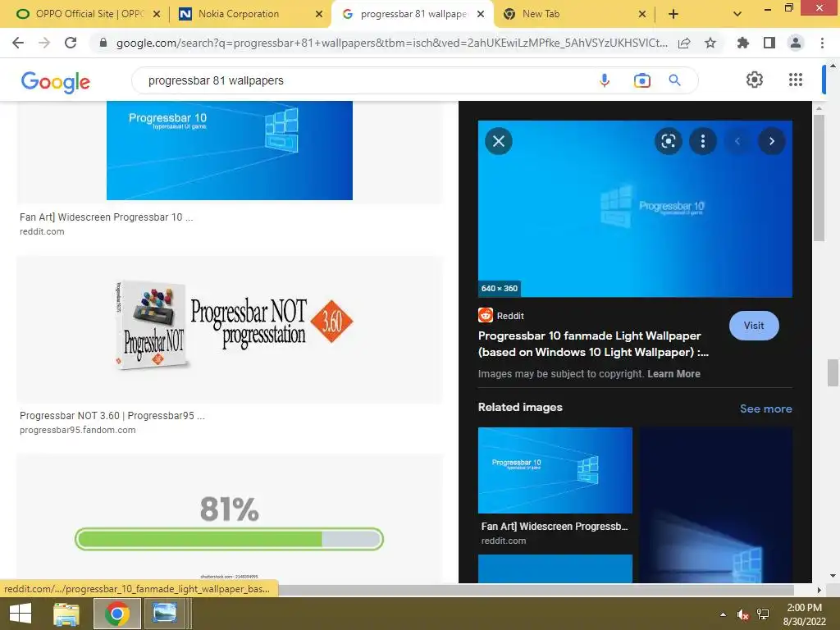The height and width of the screenshot is (630, 840).
Task: Click the Chrome address bar URL
Action: click(391, 43)
